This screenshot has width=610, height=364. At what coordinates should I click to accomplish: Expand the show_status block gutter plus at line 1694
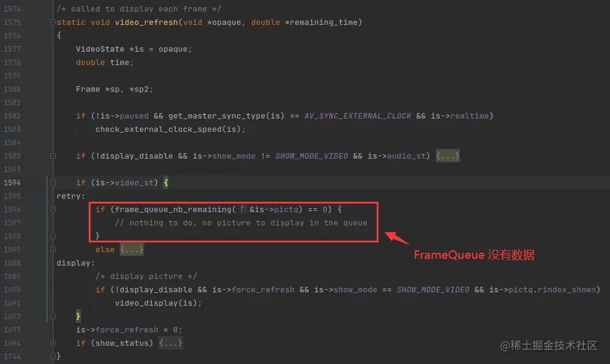tap(53, 343)
